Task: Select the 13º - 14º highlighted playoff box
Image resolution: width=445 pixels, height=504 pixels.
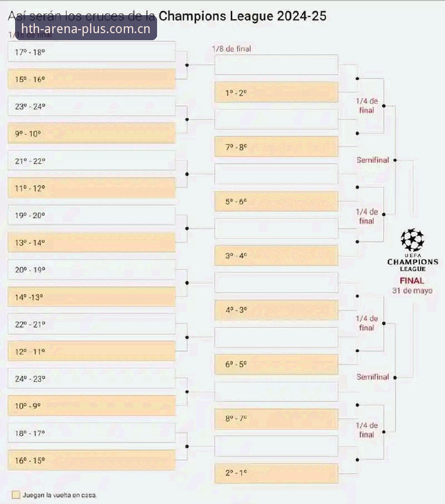Action: [x=91, y=242]
